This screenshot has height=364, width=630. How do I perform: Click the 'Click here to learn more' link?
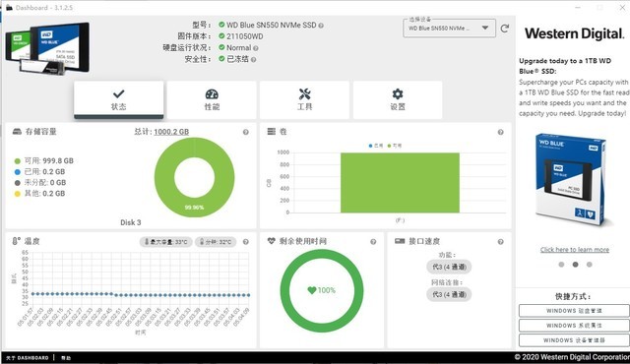click(x=575, y=250)
